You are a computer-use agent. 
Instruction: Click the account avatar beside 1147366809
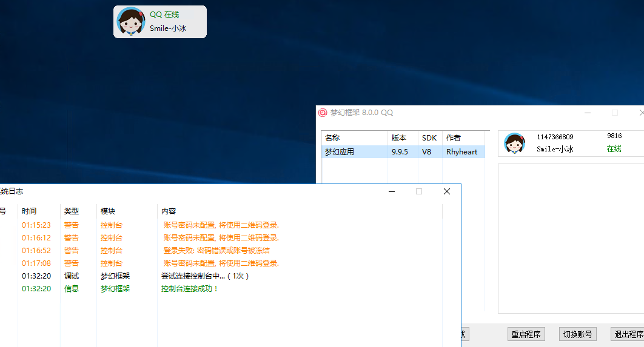pos(514,144)
